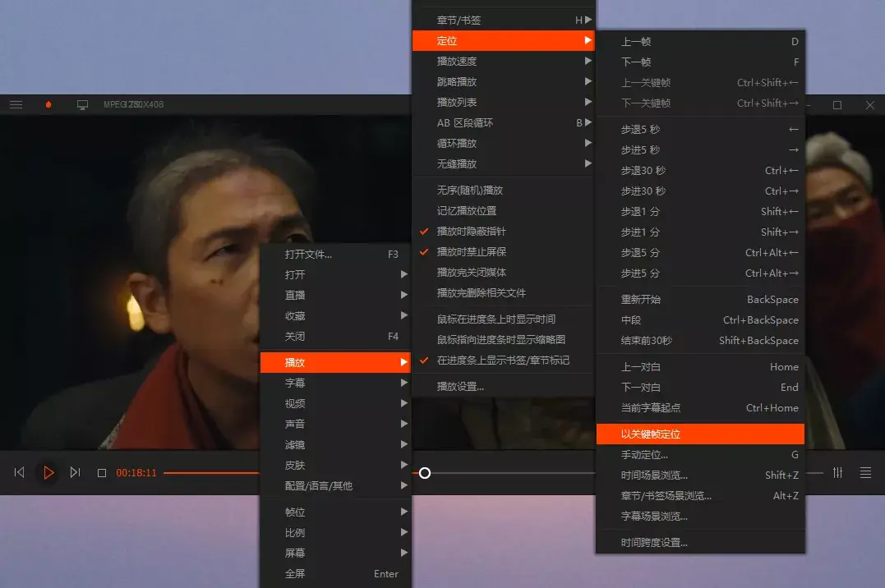Open the control panel with the equalizer icon
885x588 pixels.
point(837,472)
